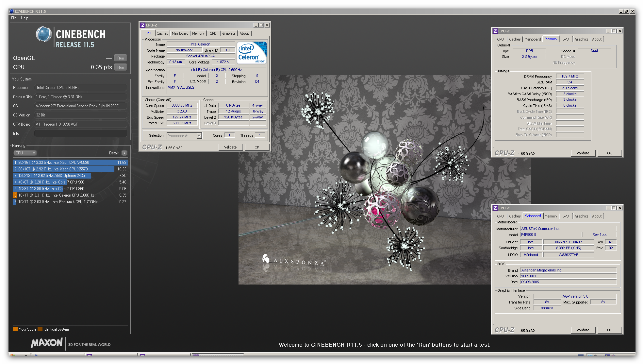Click the Manufacturer field ASUSTeK Computer Inc.

point(569,229)
